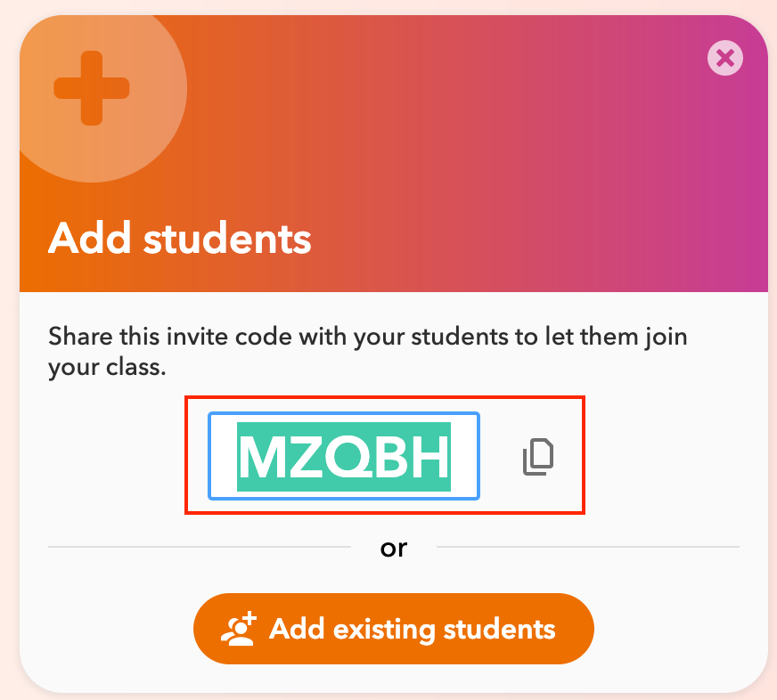
Task: Click the blank space right of copy icon
Action: tap(568, 456)
